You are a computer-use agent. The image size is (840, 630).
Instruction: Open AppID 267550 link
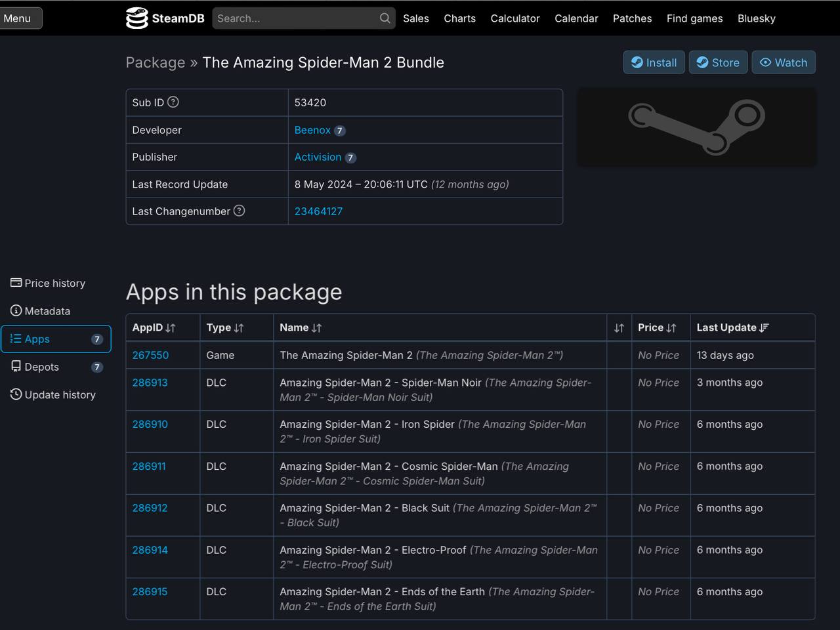point(150,355)
